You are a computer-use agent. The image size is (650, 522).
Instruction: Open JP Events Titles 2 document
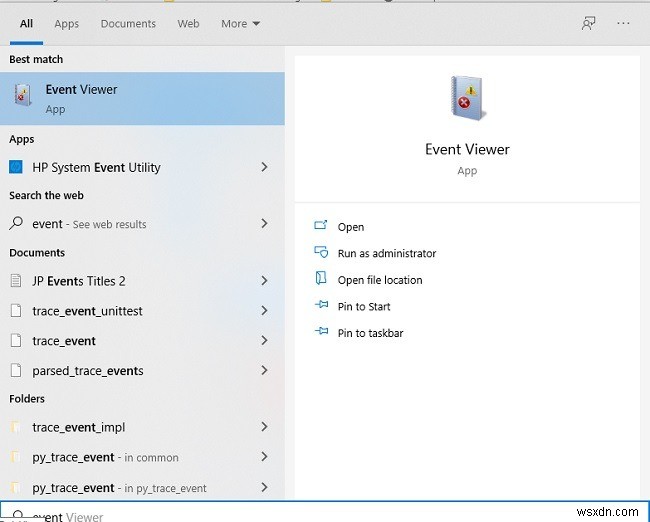(x=142, y=281)
